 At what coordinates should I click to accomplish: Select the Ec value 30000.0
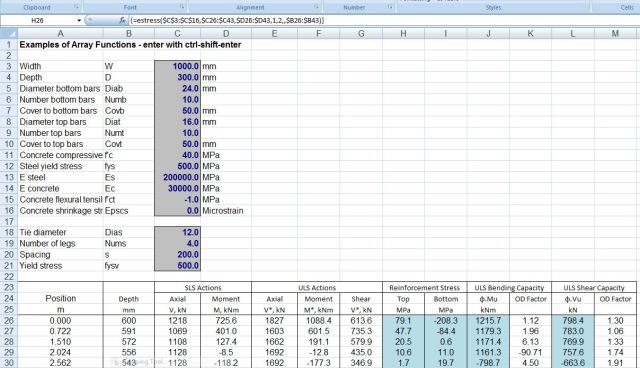(178, 188)
